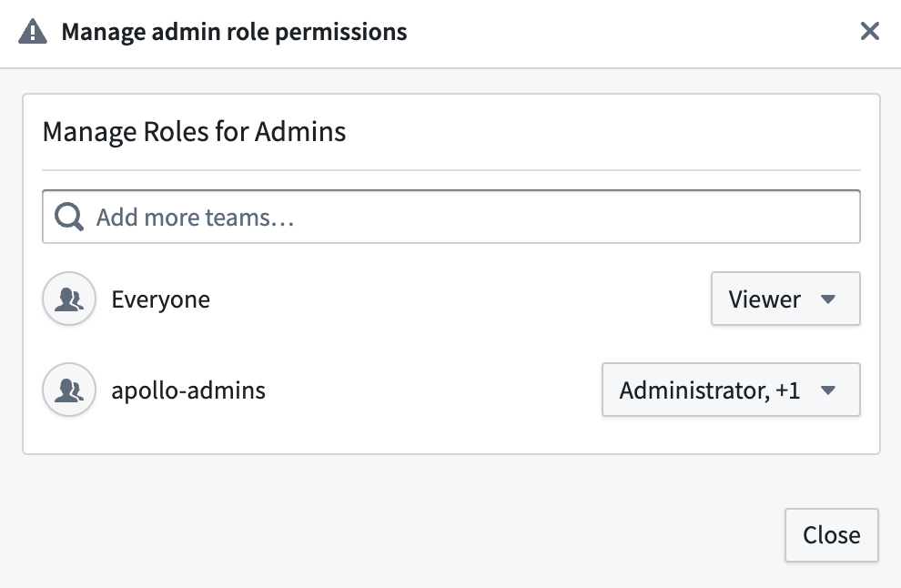Click the divider line below Manage Roles heading
This screenshot has height=588, width=901.
pyautogui.click(x=451, y=170)
